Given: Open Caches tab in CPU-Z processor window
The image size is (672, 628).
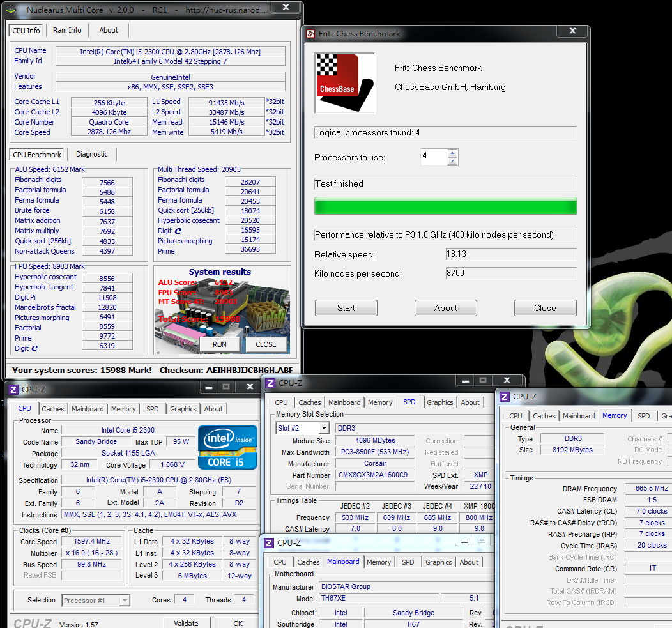Looking at the screenshot, I should pyautogui.click(x=53, y=409).
